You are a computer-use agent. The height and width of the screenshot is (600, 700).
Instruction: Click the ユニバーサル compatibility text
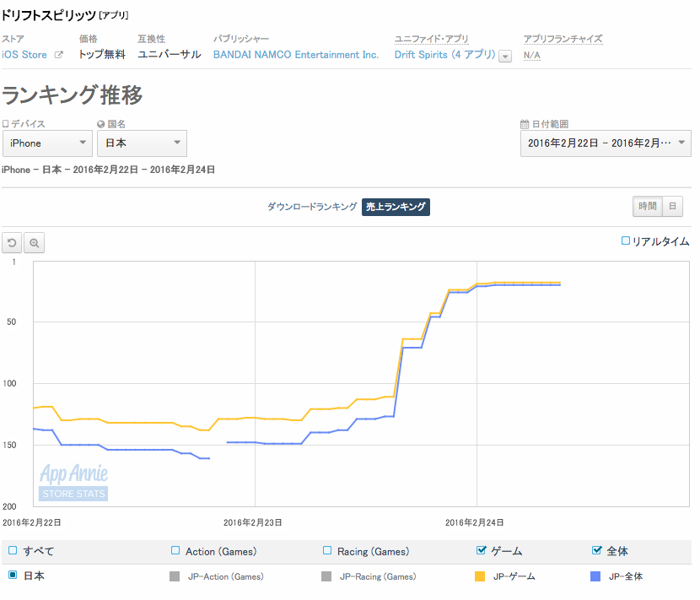[170, 55]
